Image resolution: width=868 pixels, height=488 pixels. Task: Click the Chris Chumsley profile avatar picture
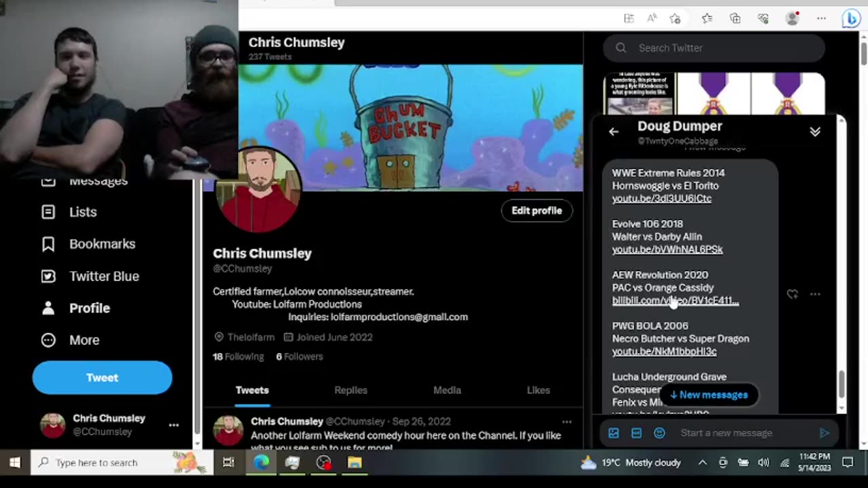click(258, 190)
